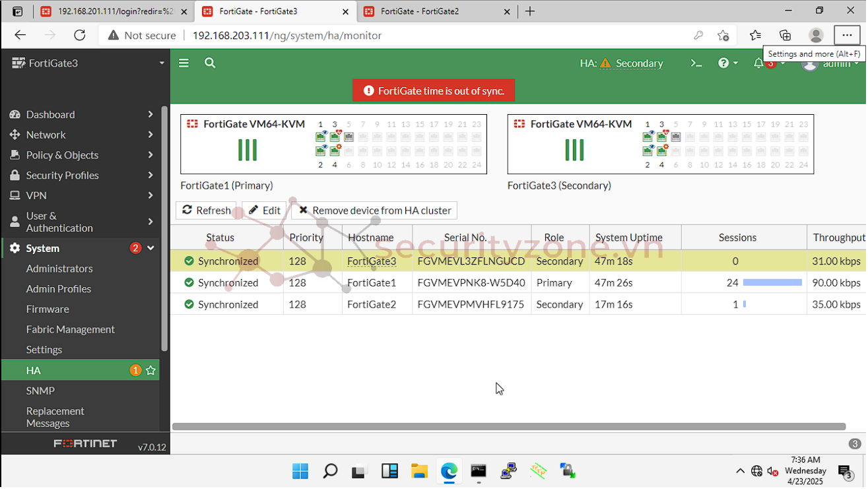The image size is (868, 489).
Task: Open Admin Profiles page
Action: click(x=59, y=289)
